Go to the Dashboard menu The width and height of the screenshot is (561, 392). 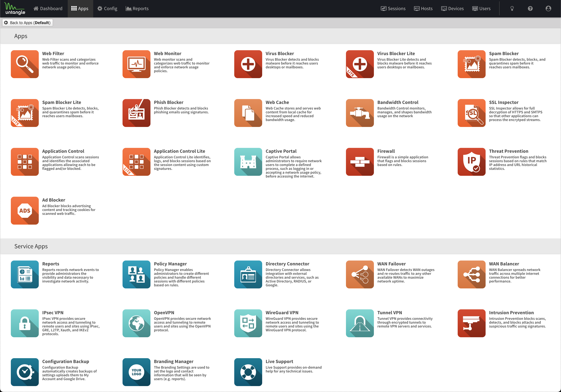pos(48,9)
